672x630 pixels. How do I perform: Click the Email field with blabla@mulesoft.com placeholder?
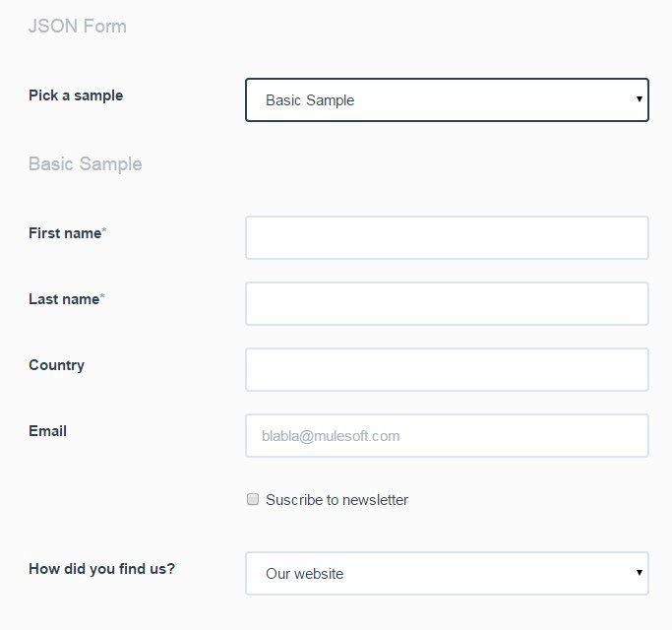point(447,436)
